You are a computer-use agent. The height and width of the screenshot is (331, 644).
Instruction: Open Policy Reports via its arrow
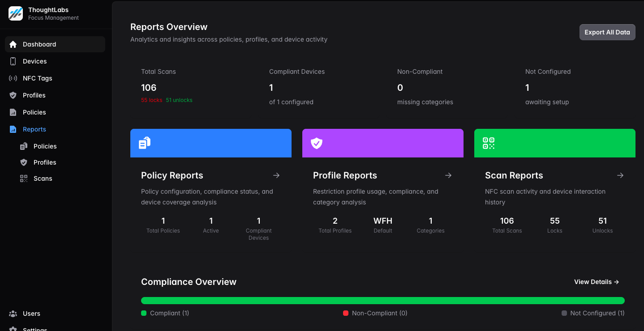coord(276,175)
